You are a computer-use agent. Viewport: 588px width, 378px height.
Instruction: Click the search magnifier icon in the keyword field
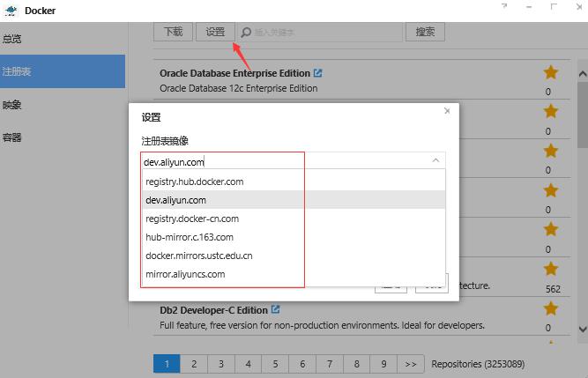pyautogui.click(x=246, y=33)
